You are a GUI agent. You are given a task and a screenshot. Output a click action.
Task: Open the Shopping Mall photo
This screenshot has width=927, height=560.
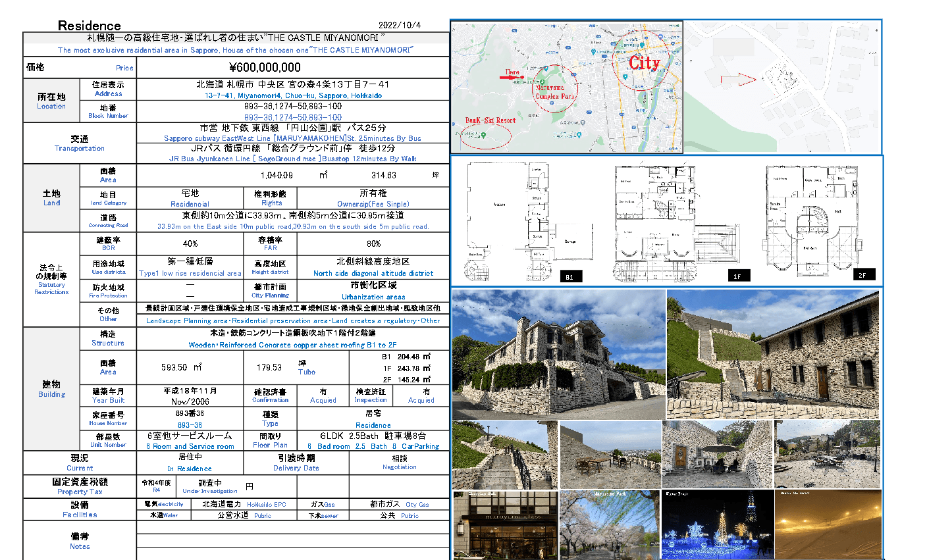505,524
